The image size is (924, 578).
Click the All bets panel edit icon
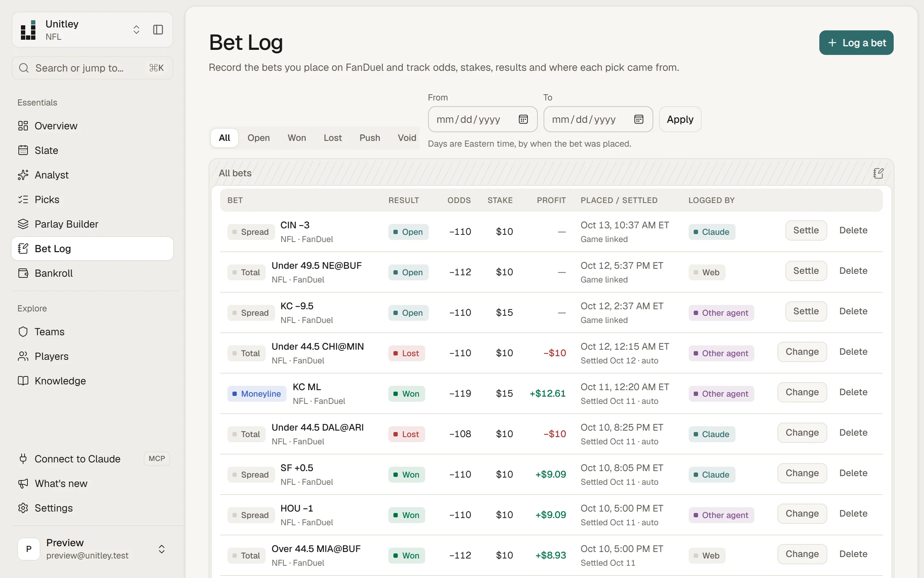[x=878, y=173]
